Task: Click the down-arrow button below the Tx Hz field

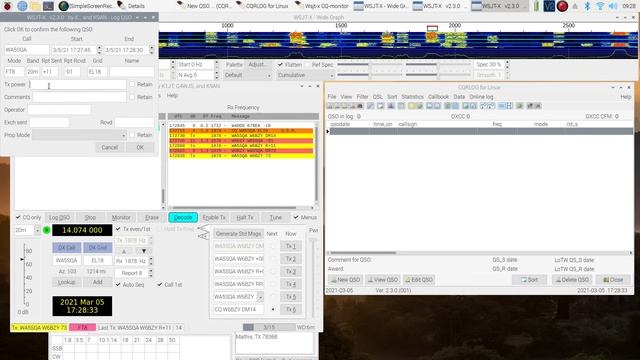Action: click(x=144, y=251)
